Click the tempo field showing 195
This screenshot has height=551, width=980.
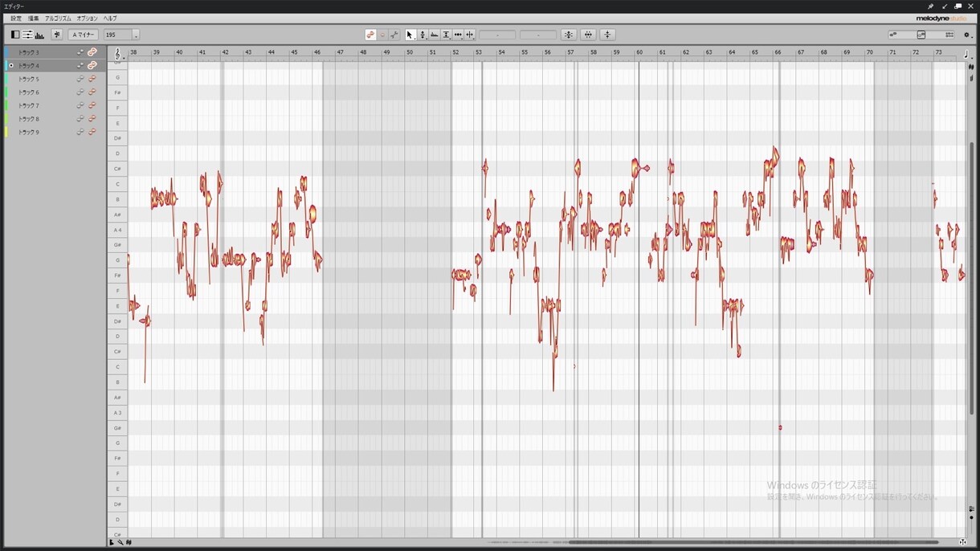click(117, 35)
